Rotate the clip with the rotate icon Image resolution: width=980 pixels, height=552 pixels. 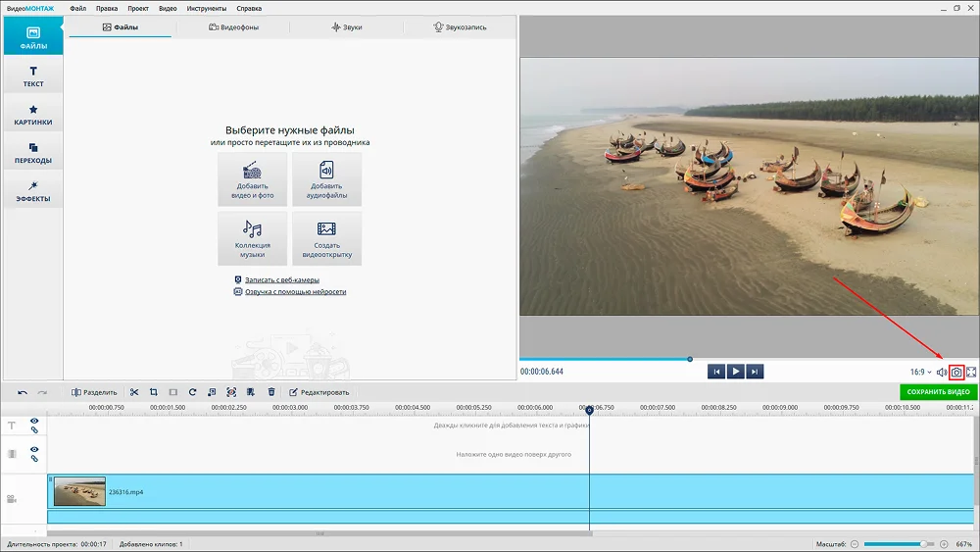pyautogui.click(x=192, y=392)
